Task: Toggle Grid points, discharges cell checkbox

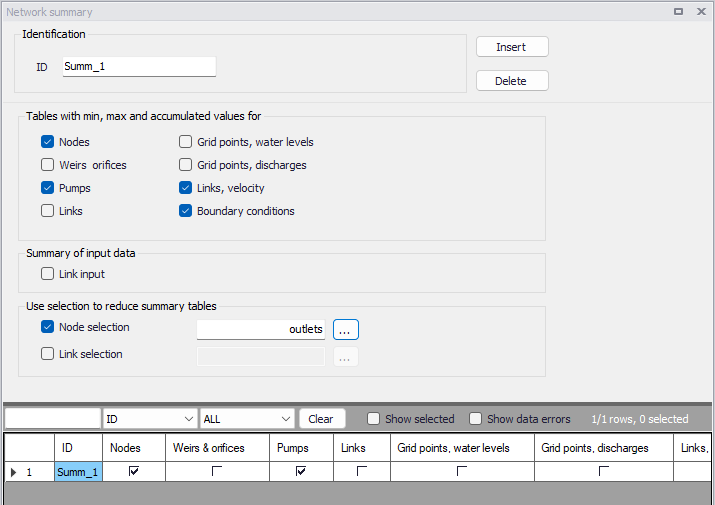Action: pyautogui.click(x=604, y=471)
